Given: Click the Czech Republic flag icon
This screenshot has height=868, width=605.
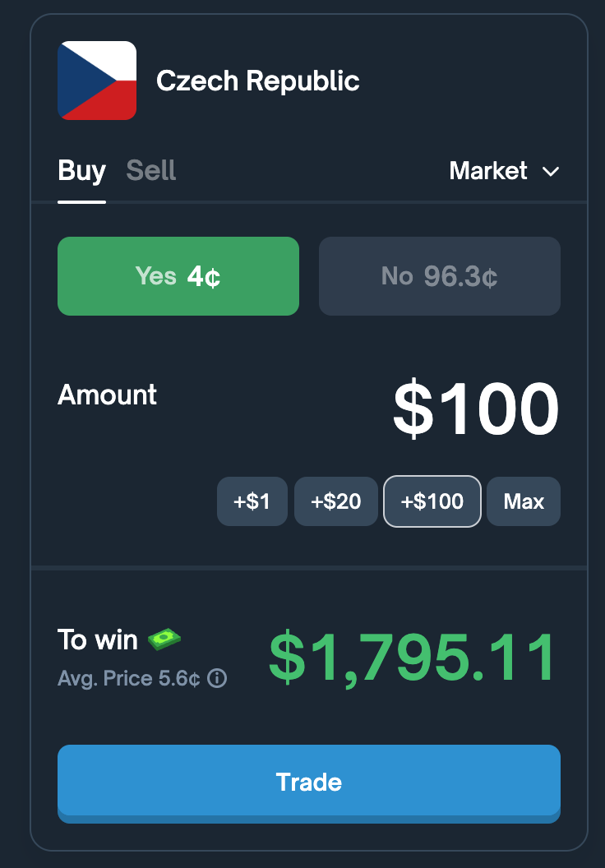Looking at the screenshot, I should (x=97, y=81).
